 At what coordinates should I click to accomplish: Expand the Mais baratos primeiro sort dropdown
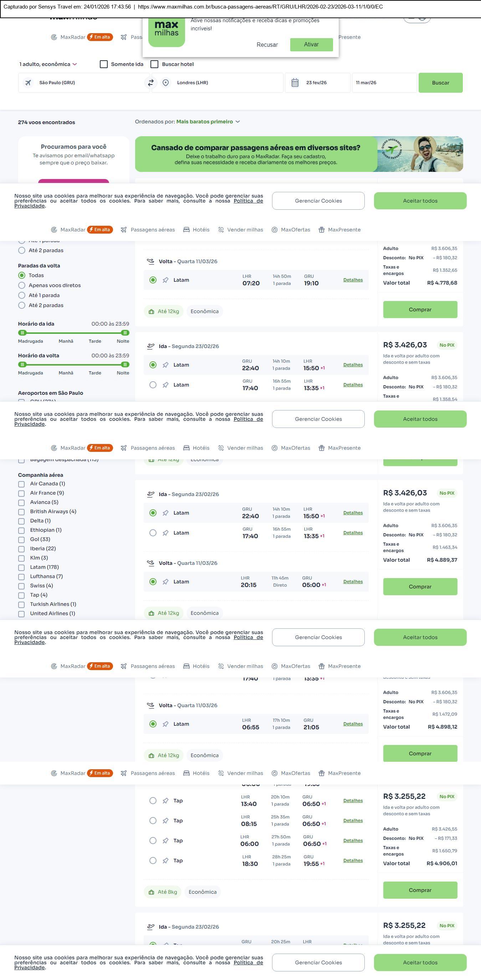click(208, 122)
